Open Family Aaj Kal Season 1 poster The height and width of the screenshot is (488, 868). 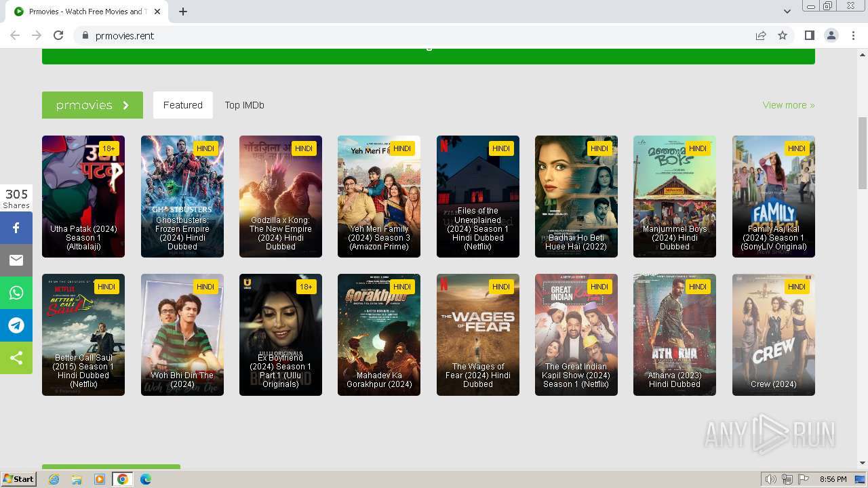[x=774, y=197]
